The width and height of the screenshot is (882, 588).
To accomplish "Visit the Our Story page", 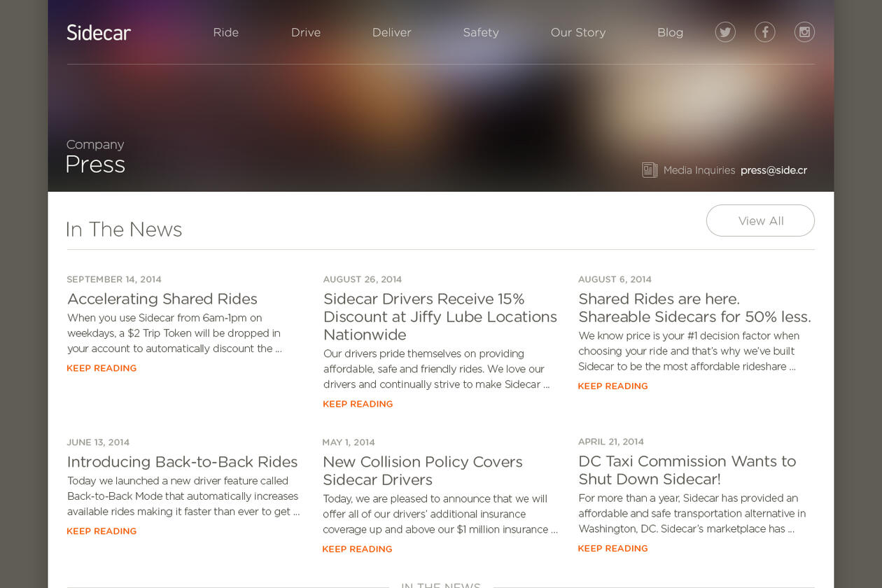I will (577, 32).
